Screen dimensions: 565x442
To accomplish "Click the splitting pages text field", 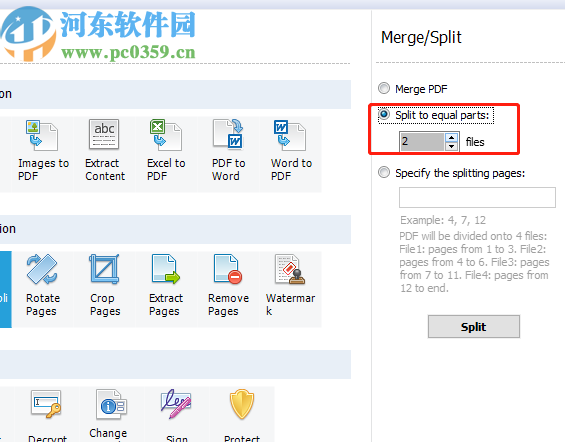I will (x=477, y=197).
